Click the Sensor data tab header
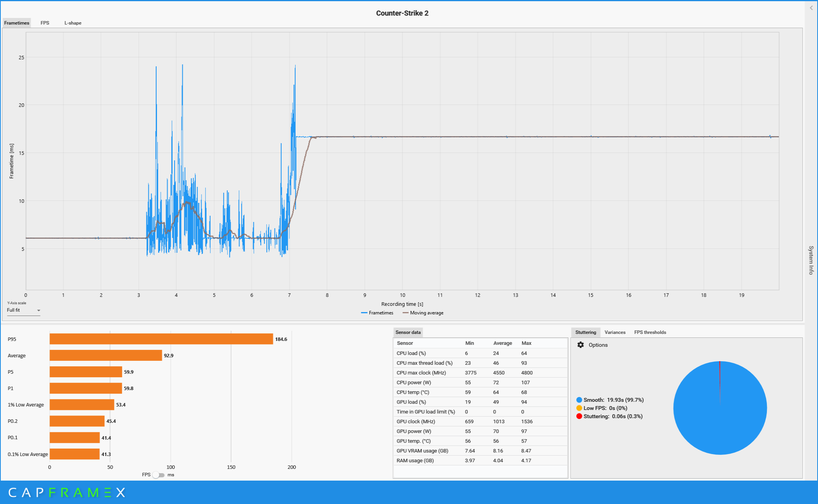 [408, 332]
